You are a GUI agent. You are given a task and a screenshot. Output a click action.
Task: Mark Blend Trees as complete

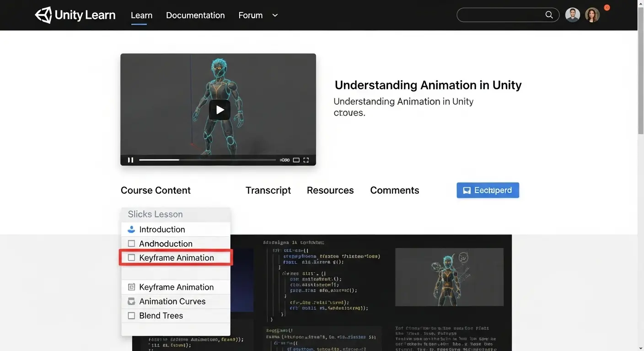(x=131, y=315)
